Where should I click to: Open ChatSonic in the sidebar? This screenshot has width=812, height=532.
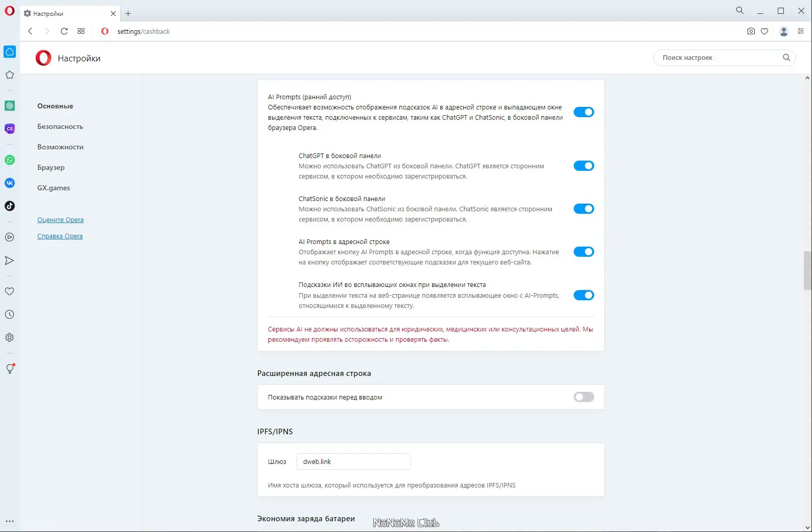(10, 128)
